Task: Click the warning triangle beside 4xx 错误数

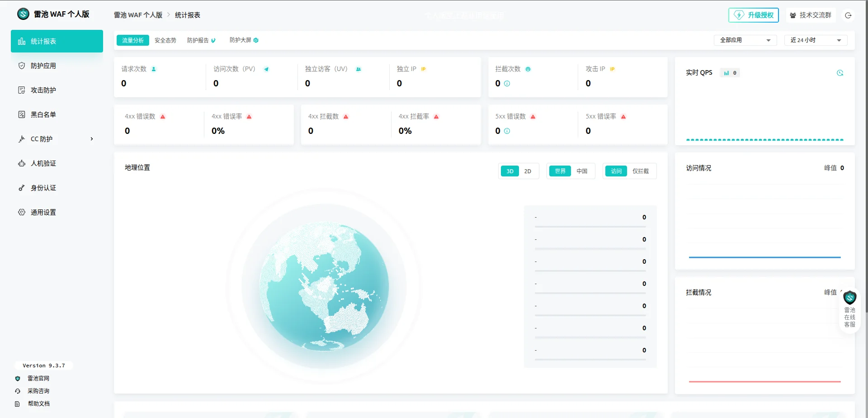Action: pos(163,117)
